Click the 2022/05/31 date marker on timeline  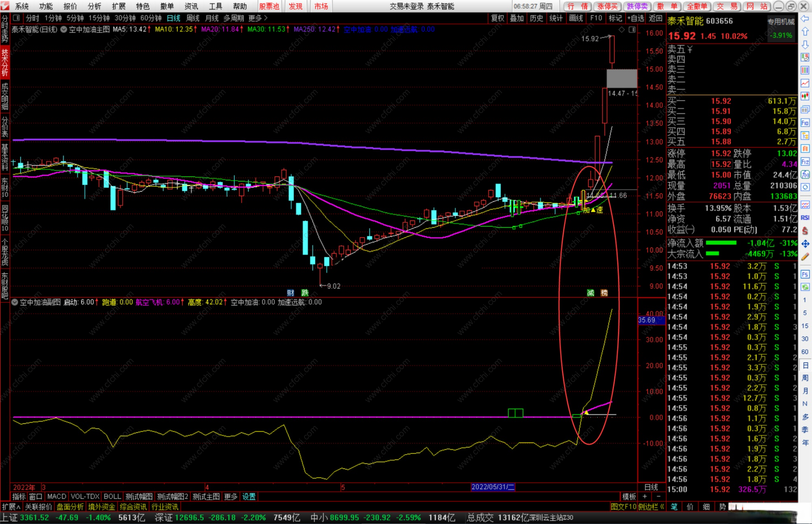(492, 487)
